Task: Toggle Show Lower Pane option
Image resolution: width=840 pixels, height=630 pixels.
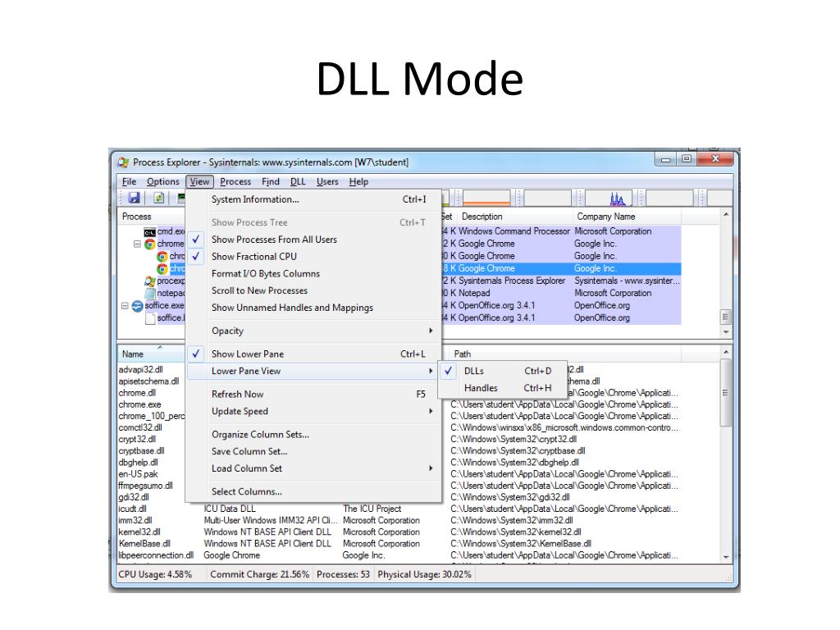Action: tap(313, 354)
